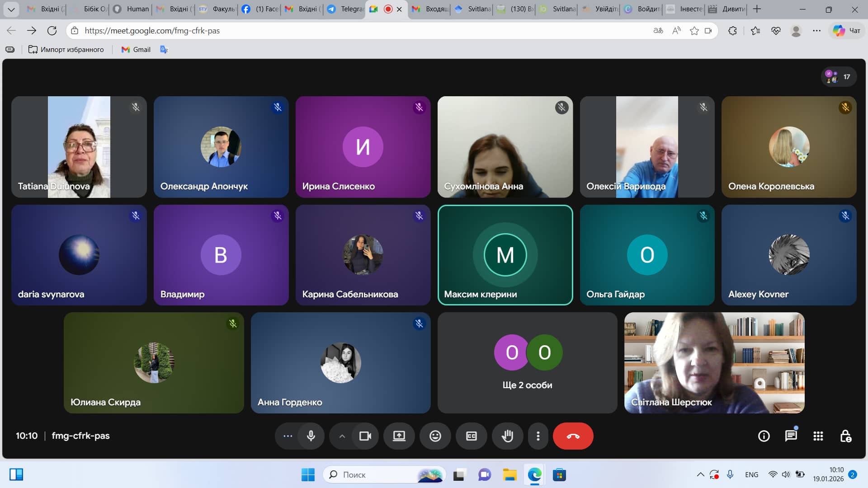The height and width of the screenshot is (488, 868).
Task: Open audio settings three-dot menu
Action: pos(288,436)
